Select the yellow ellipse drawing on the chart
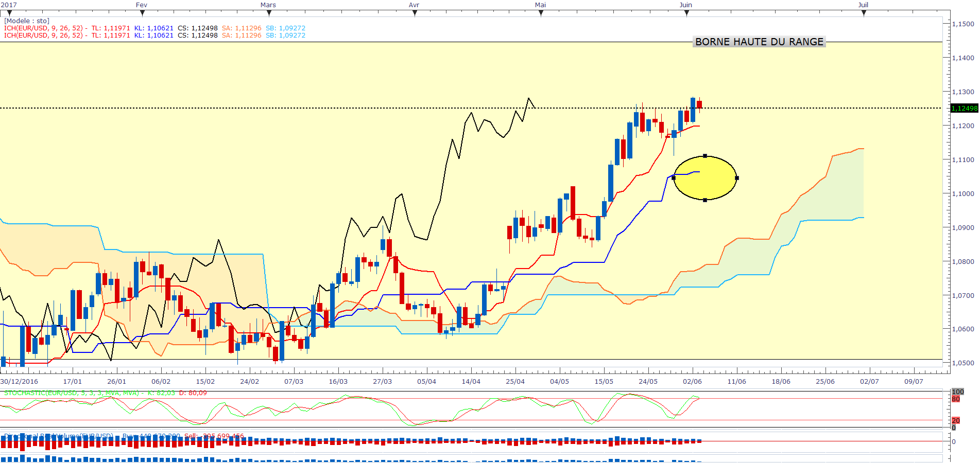 [x=705, y=178]
